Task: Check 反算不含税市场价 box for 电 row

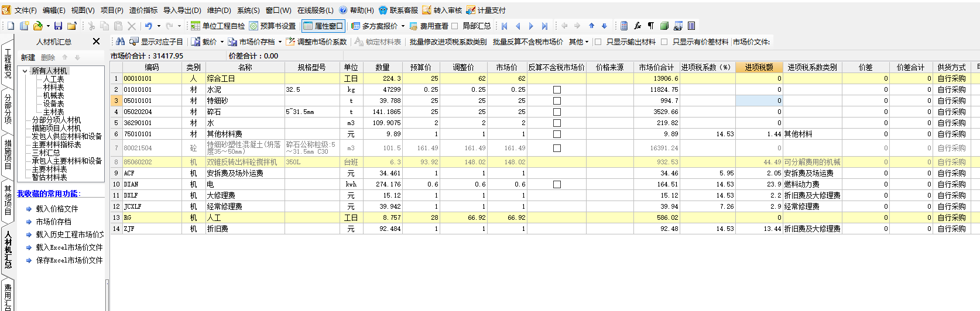Action: click(557, 184)
